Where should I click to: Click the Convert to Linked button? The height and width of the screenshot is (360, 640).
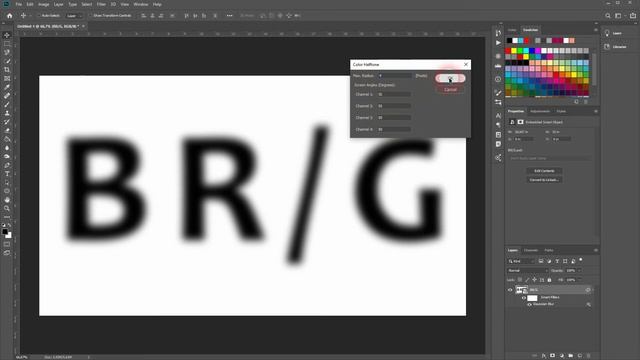coord(544,180)
